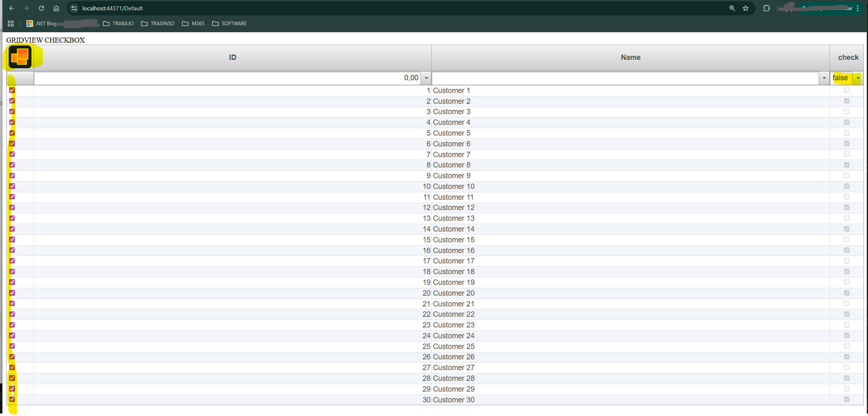868x416 pixels.
Task: Toggle selection checkbox for Customer 15 row
Action: pos(12,240)
